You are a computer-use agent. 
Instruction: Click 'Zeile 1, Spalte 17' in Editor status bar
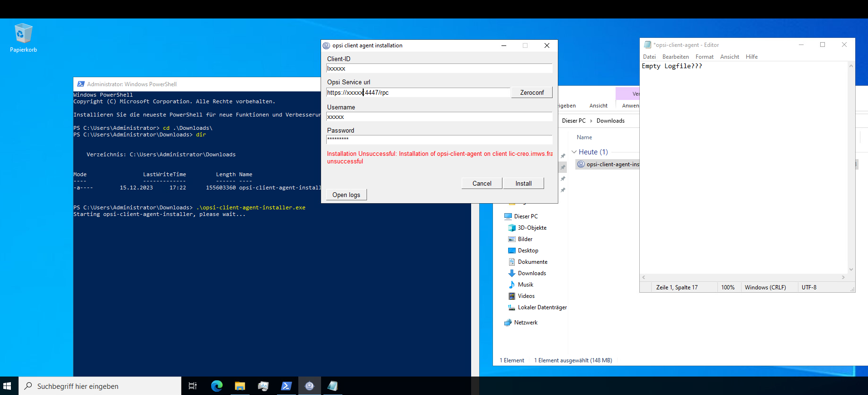(x=677, y=287)
